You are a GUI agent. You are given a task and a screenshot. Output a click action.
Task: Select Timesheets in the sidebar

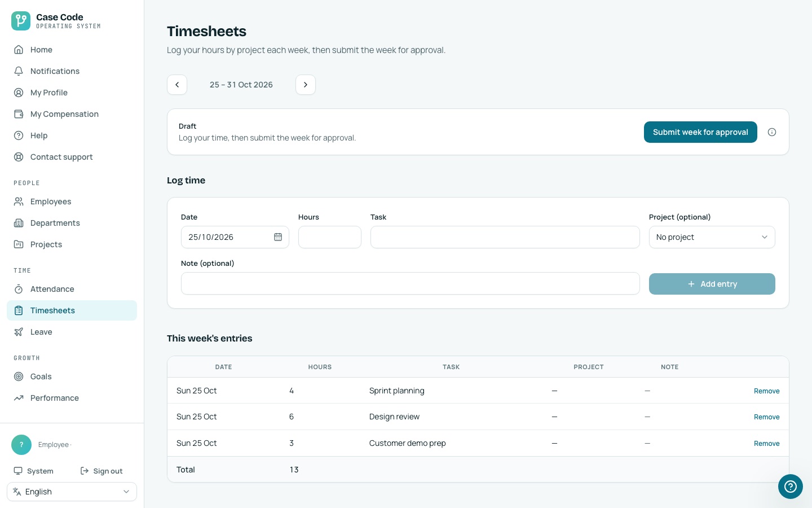point(72,310)
